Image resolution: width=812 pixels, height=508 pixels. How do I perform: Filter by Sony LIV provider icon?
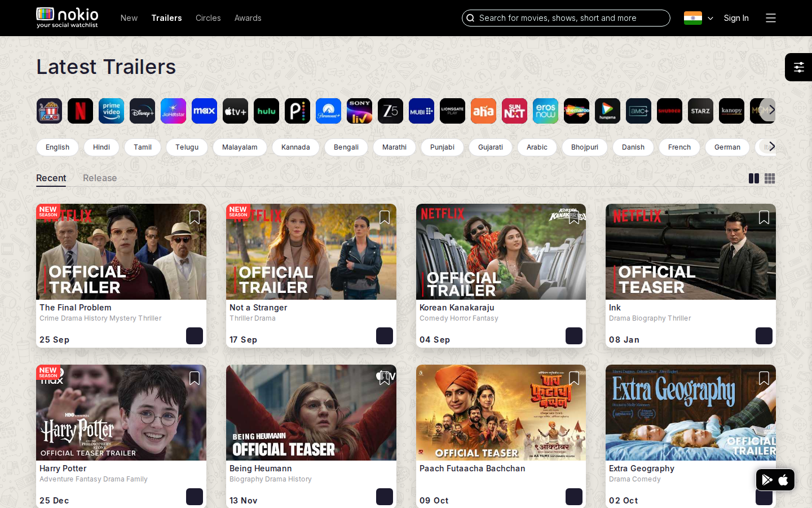click(359, 111)
